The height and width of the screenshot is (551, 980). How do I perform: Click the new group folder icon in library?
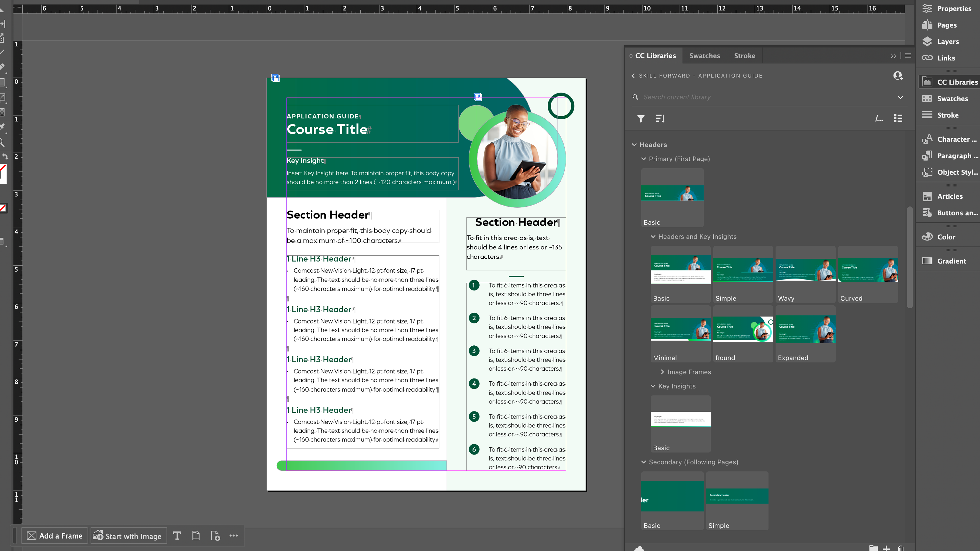click(874, 548)
